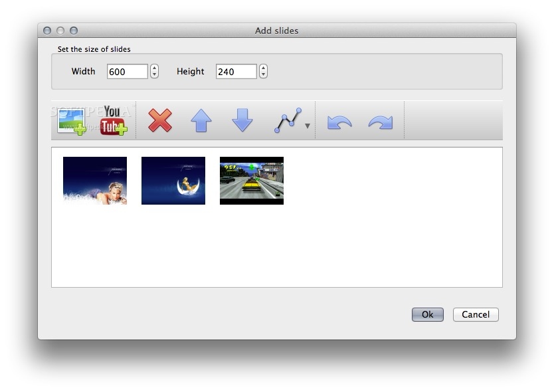554x392 pixels.
Task: Select the crescent moon slide thumbnail
Action: (173, 181)
